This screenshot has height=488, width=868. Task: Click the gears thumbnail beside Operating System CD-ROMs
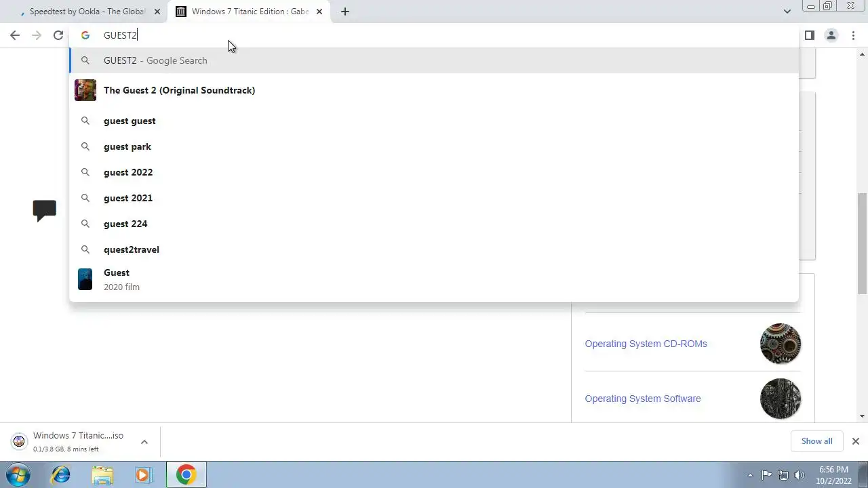[x=781, y=344]
